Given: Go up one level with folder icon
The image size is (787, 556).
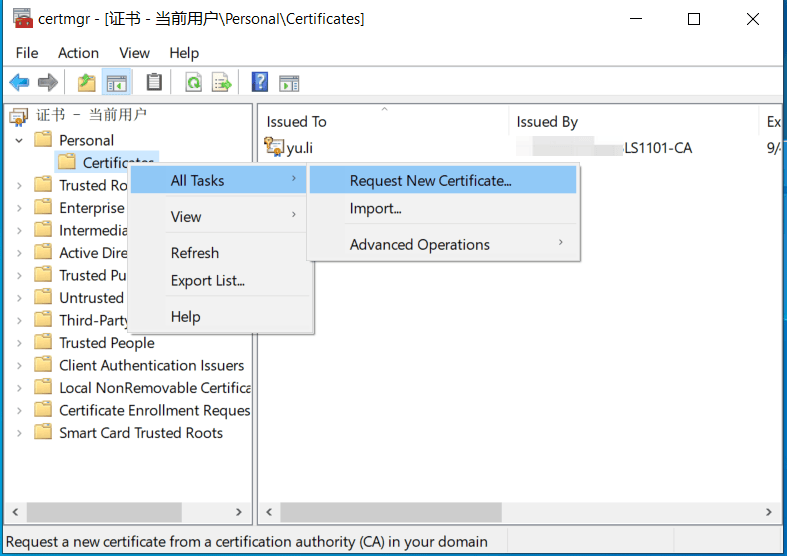Looking at the screenshot, I should 86,82.
